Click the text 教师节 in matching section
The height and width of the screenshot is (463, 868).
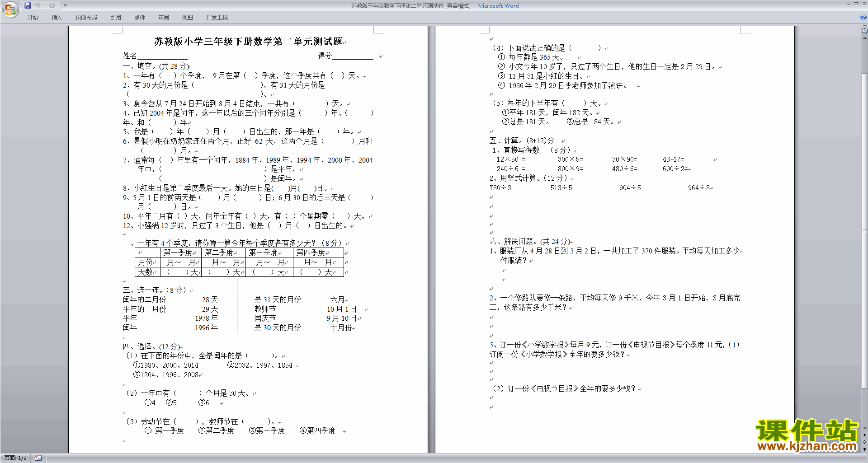[x=265, y=309]
